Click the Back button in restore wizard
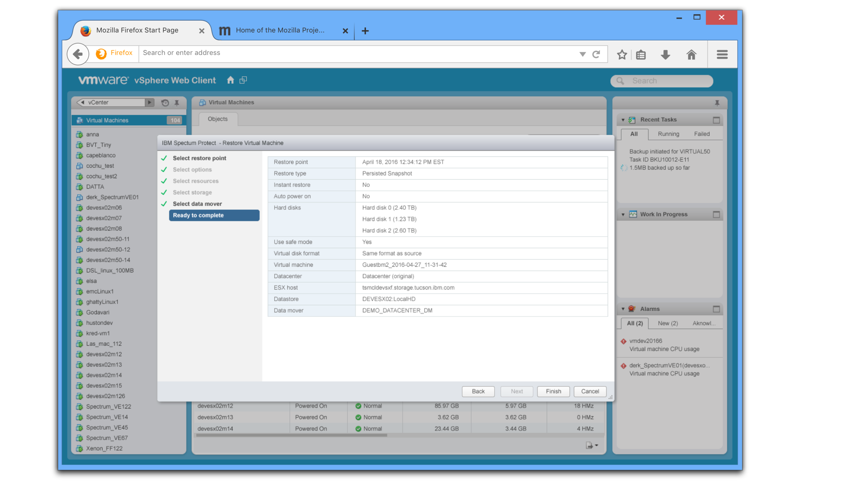This screenshot has width=855, height=504. coord(478,391)
